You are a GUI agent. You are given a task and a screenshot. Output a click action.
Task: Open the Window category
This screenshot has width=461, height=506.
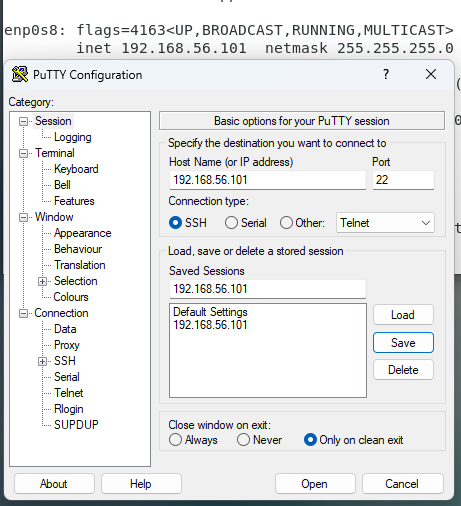pos(54,217)
